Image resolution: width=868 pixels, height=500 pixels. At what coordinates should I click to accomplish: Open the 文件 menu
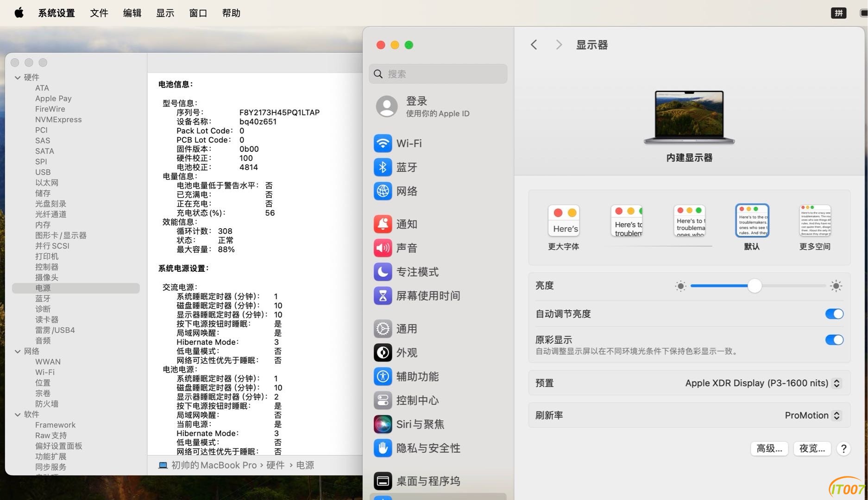[x=99, y=13]
